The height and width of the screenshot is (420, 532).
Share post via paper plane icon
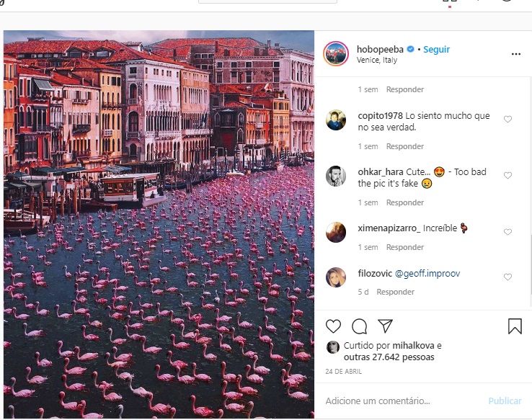click(386, 326)
